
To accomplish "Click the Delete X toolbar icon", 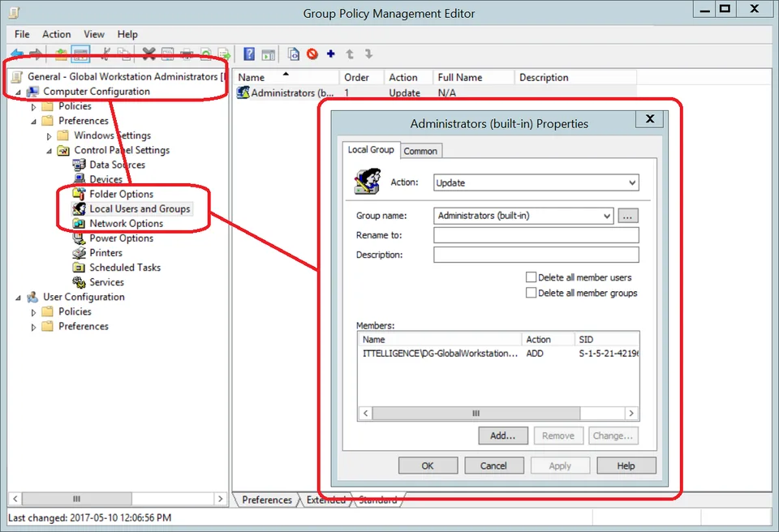I will [148, 54].
